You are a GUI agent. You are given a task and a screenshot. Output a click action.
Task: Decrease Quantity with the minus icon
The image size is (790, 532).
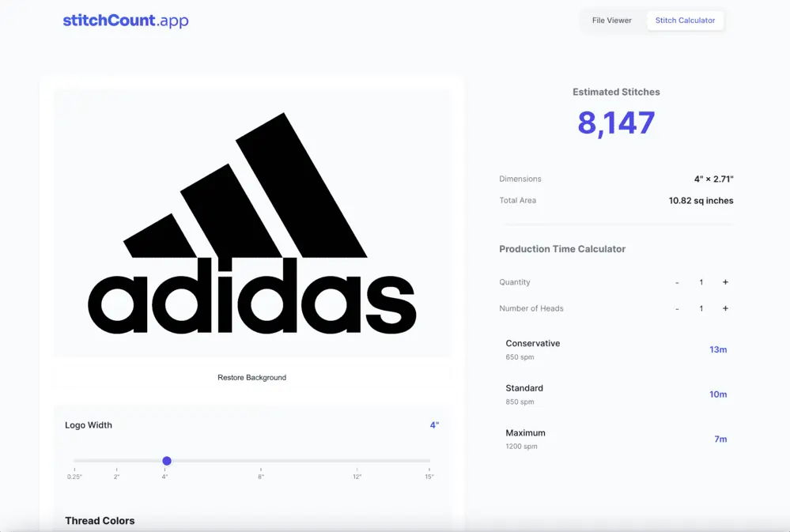coord(677,282)
